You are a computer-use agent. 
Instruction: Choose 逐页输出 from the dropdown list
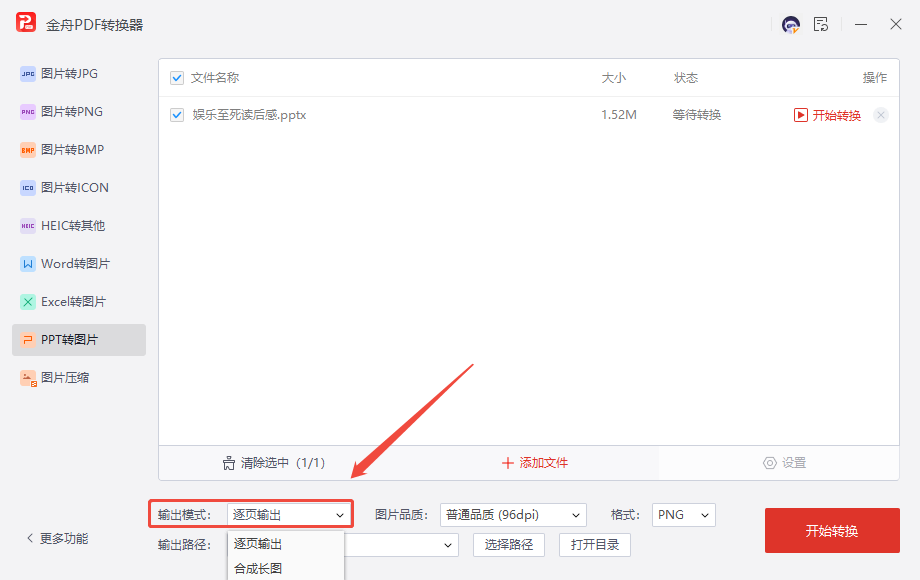286,544
